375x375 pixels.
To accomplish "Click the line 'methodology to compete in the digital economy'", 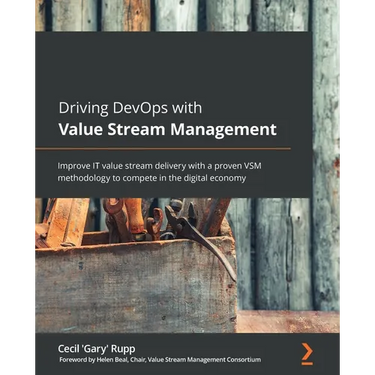I will click(x=152, y=178).
